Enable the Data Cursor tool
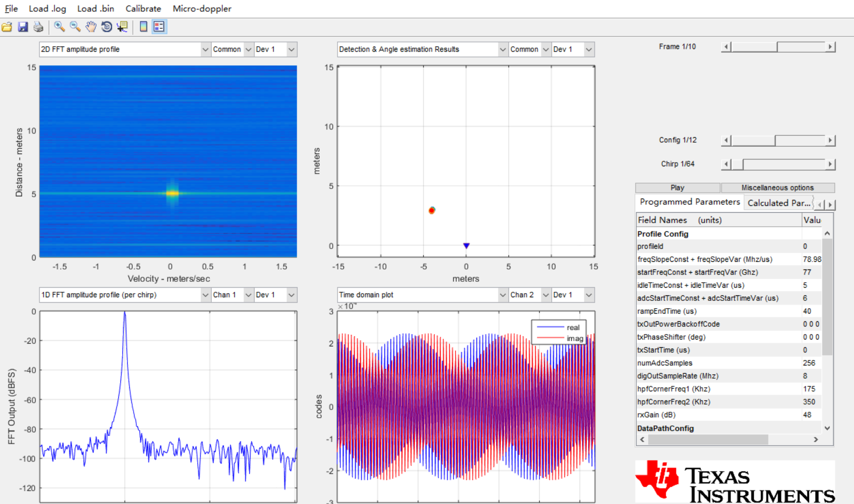Viewport: 854px width, 504px height. coord(122,27)
